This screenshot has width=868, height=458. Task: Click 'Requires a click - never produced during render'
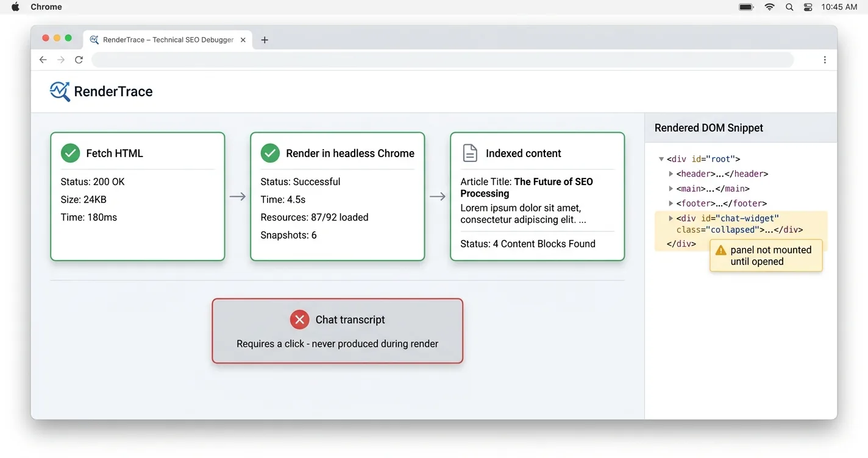[338, 343]
